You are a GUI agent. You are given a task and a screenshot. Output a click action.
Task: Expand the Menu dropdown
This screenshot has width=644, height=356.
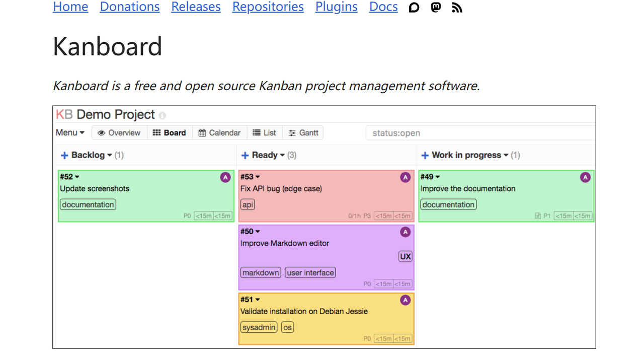(70, 132)
